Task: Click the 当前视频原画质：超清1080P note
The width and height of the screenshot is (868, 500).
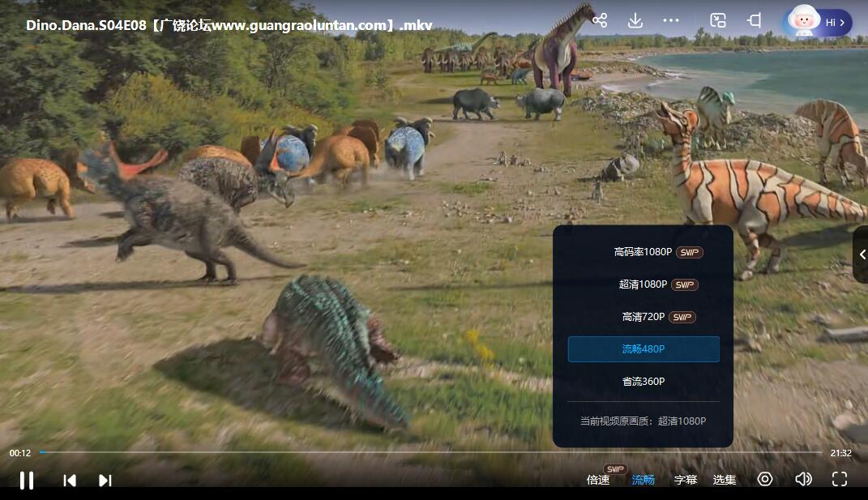Action: pos(644,421)
